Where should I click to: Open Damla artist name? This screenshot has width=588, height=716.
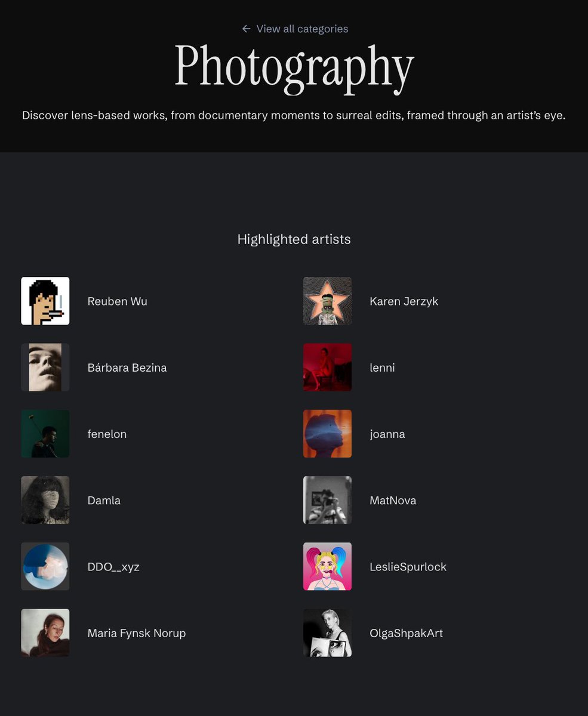point(104,500)
